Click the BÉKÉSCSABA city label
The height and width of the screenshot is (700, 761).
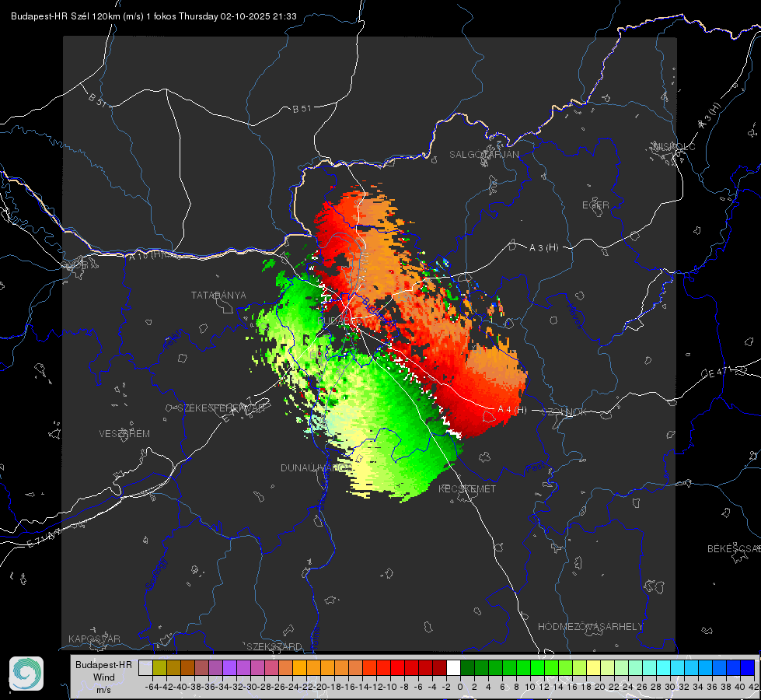pyautogui.click(x=734, y=549)
